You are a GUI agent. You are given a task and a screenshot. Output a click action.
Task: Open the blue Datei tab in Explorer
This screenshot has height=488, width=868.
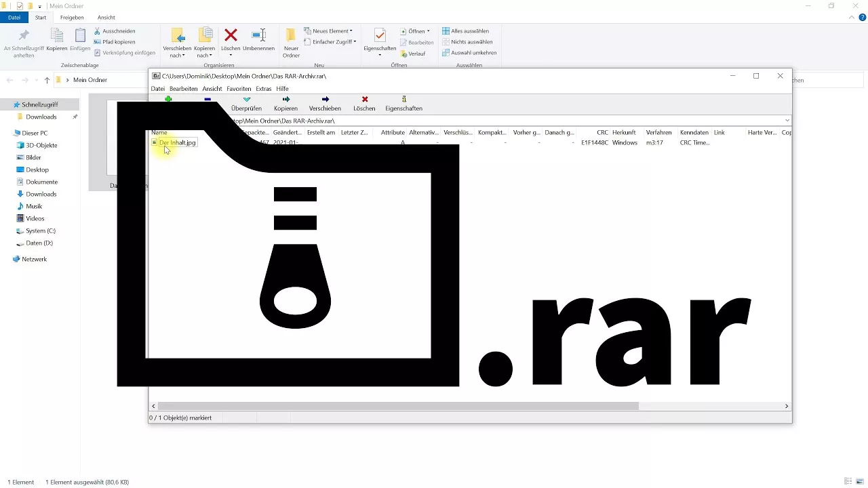(x=14, y=17)
